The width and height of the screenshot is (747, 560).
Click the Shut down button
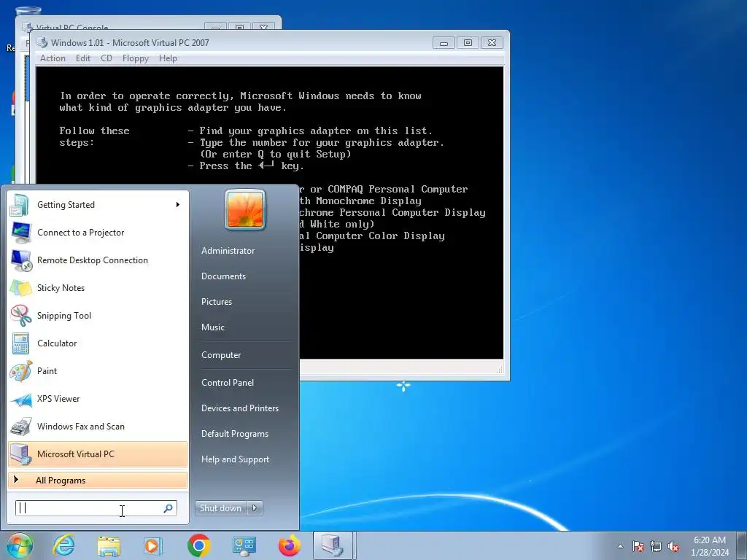coord(221,508)
